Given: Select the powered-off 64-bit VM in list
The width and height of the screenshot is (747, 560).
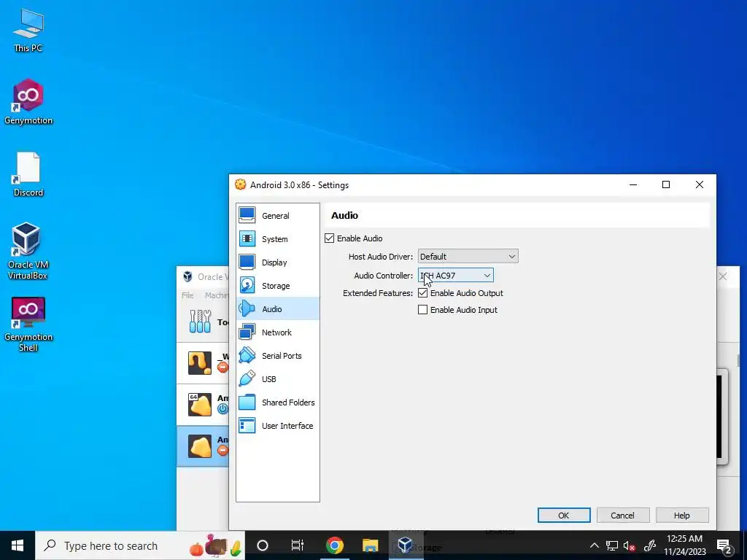Looking at the screenshot, I should pos(203,404).
